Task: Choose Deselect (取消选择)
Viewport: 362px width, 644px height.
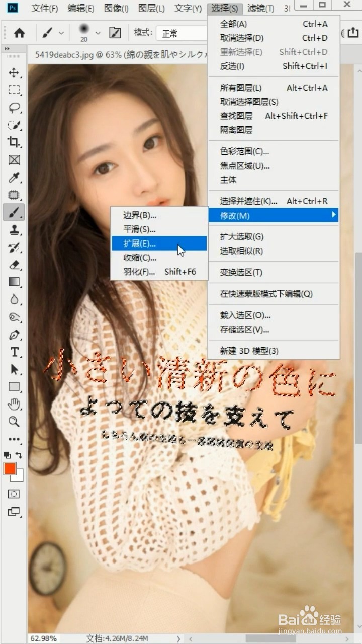Action: [x=274, y=38]
